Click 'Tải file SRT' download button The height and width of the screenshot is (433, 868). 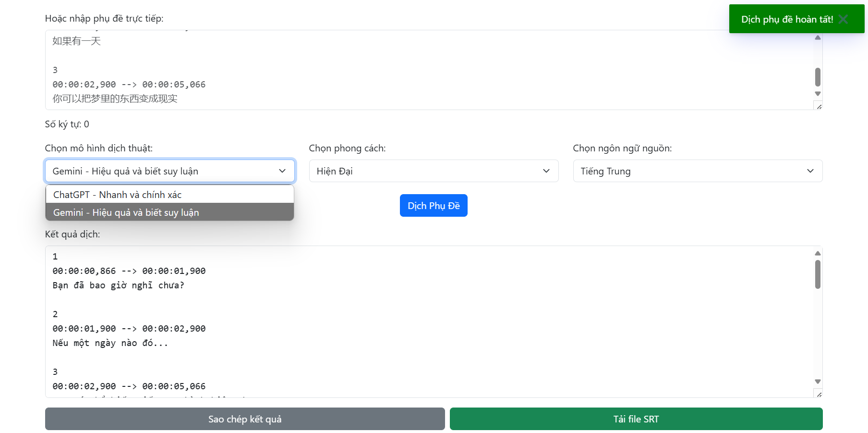click(636, 419)
